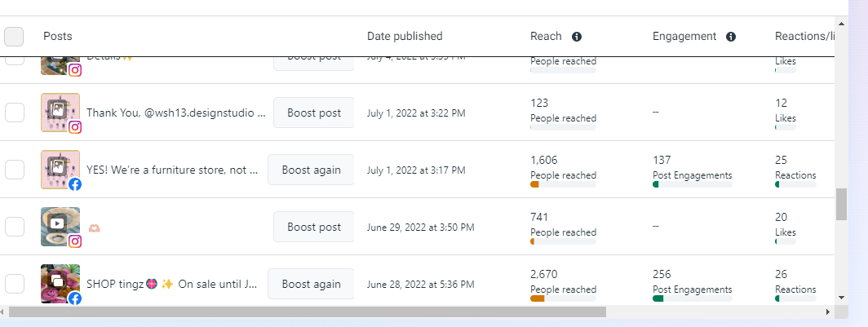Image resolution: width=868 pixels, height=327 pixels.
Task: Click Facebook icon on SHOP tingz post
Action: 75,298
